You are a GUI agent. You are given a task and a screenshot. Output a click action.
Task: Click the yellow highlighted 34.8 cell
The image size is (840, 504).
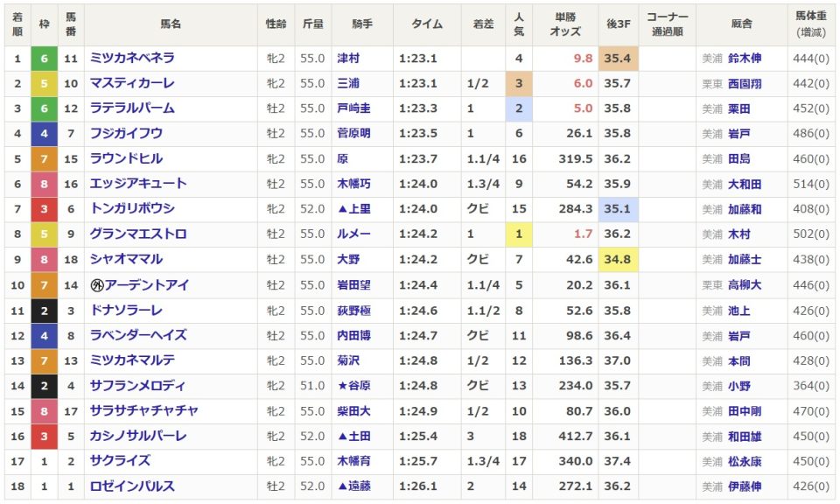click(618, 260)
